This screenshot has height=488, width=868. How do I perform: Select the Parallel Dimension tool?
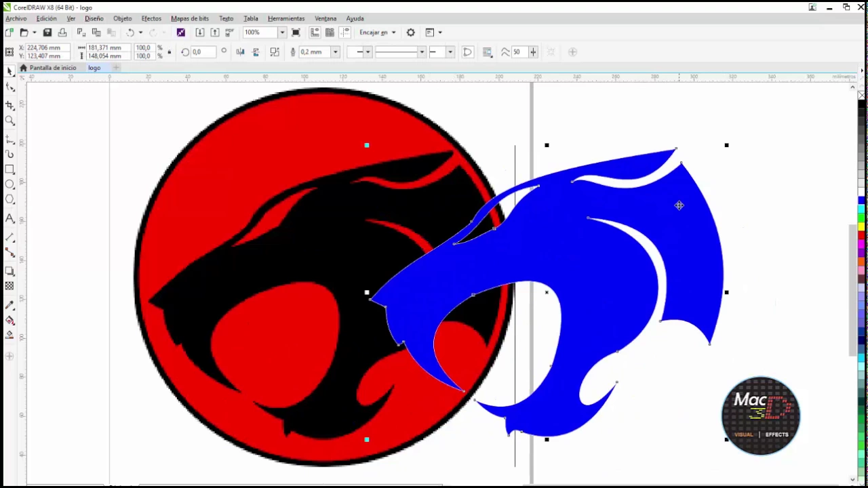pos(9,238)
